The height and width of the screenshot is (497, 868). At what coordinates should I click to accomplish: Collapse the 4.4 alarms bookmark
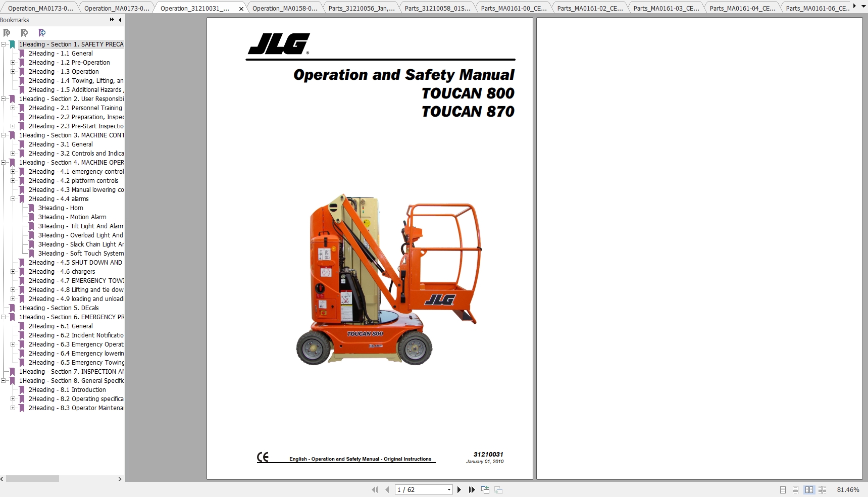(x=13, y=199)
